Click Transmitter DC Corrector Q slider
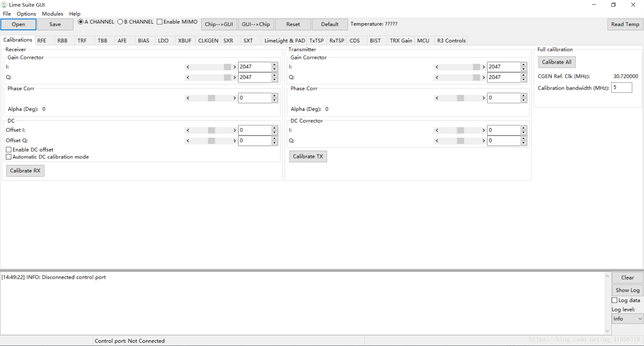The height and width of the screenshot is (346, 644). click(460, 141)
